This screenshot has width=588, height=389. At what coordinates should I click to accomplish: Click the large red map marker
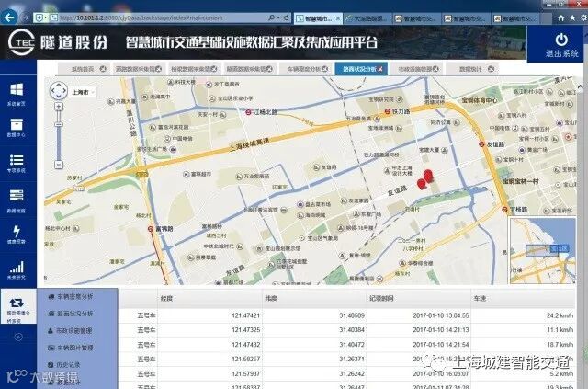[x=428, y=176]
